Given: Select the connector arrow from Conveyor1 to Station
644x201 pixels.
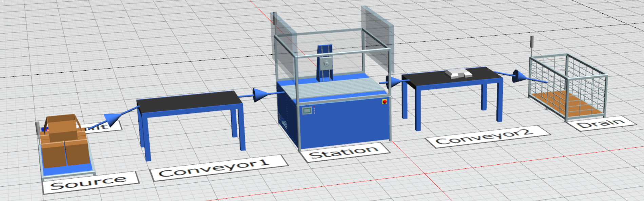Looking at the screenshot, I should pos(260,95).
